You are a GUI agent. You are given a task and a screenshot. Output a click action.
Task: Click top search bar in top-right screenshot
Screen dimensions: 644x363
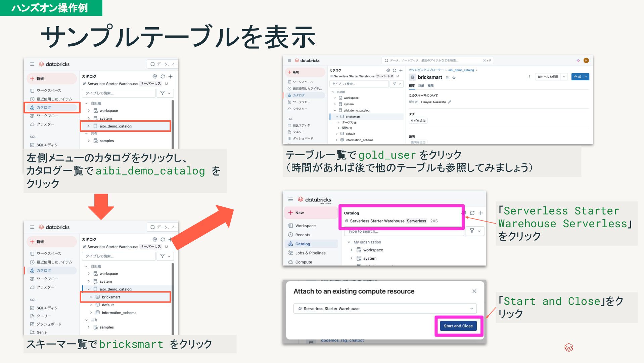click(438, 61)
